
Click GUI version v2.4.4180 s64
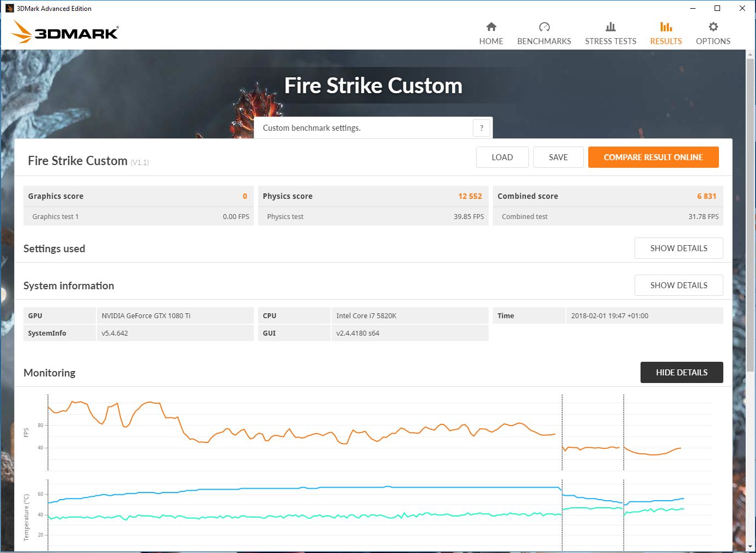click(x=357, y=333)
